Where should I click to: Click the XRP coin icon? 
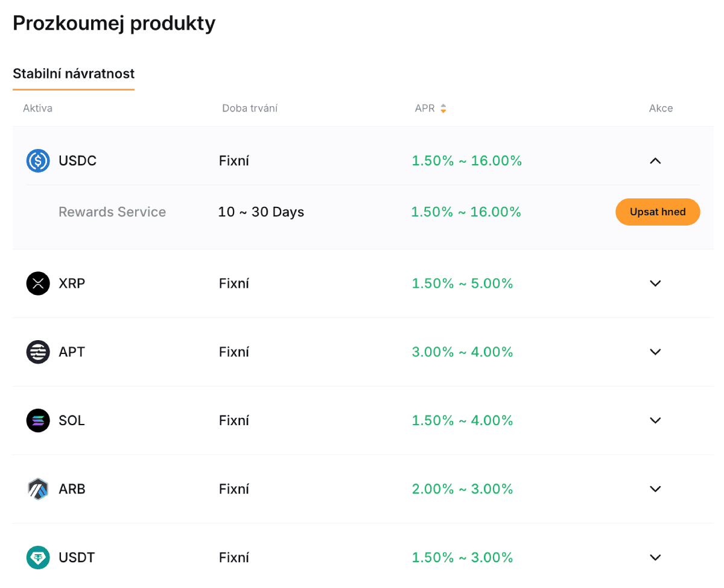click(x=38, y=283)
